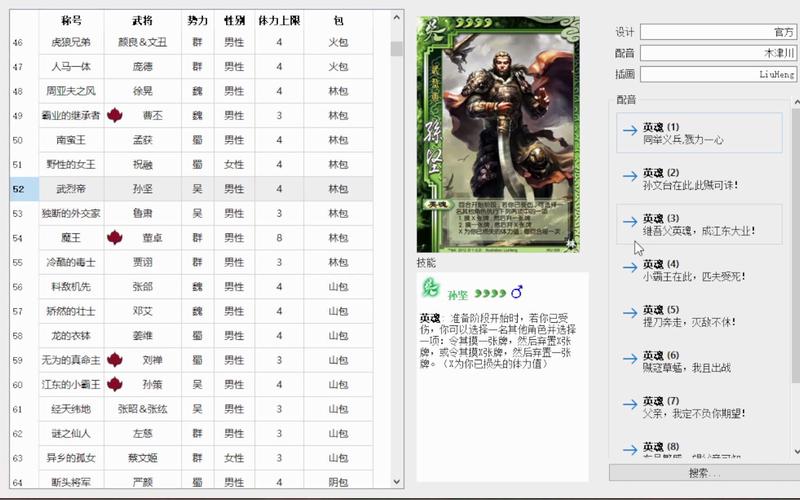Select the 祝融 row
Image resolution: width=800 pixels, height=500 pixels.
coord(191,164)
